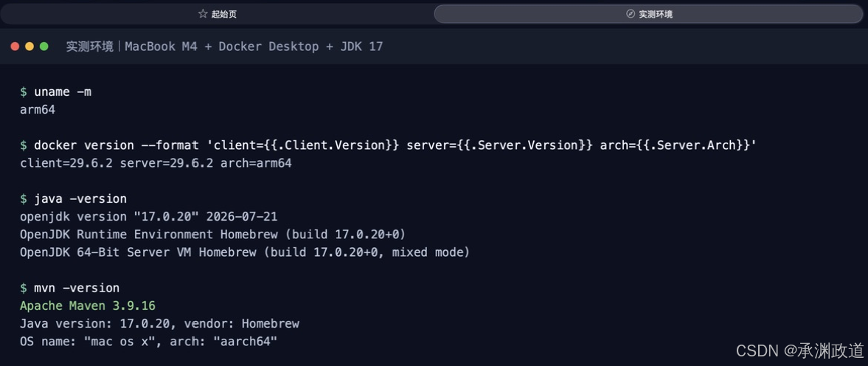The height and width of the screenshot is (366, 868).
Task: Click the OpenJDK 64-Bit Server VM line
Action: point(245,252)
